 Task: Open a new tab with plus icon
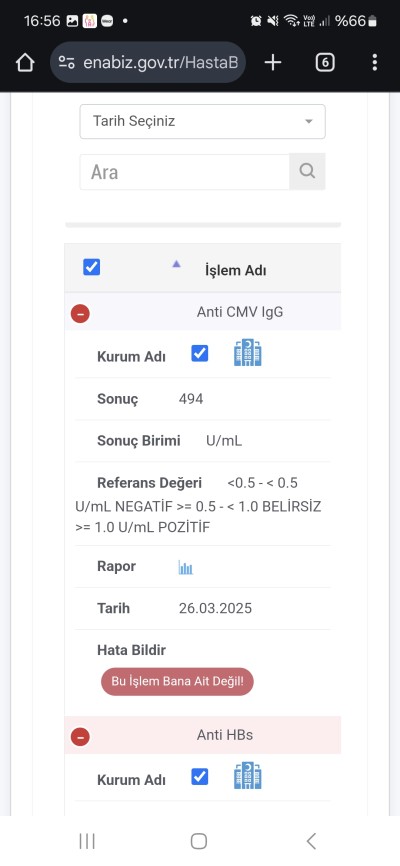pyautogui.click(x=273, y=62)
